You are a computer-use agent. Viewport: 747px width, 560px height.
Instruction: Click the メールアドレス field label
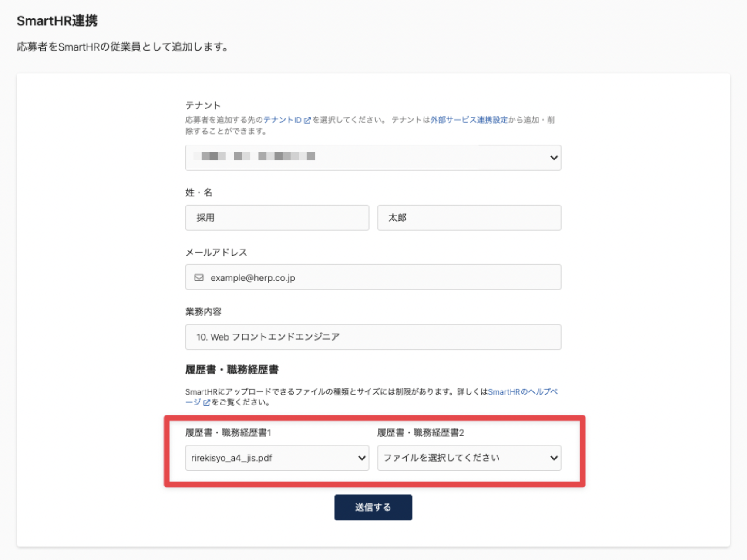[x=216, y=253]
